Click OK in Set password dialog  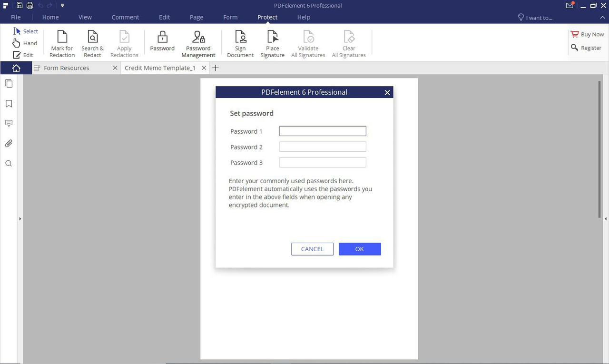click(360, 249)
